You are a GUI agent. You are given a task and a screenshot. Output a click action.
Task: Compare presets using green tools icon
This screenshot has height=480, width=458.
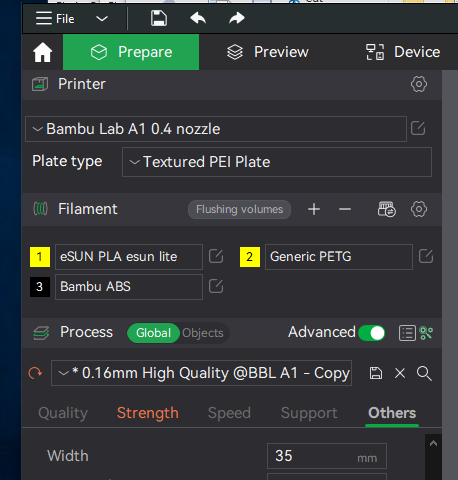tap(426, 333)
